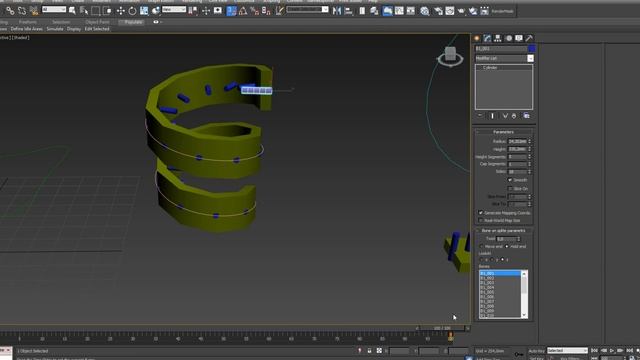Screen dimensions: 640x360
Task: Toggle Generate Mapping Coords checkbox
Action: point(480,213)
